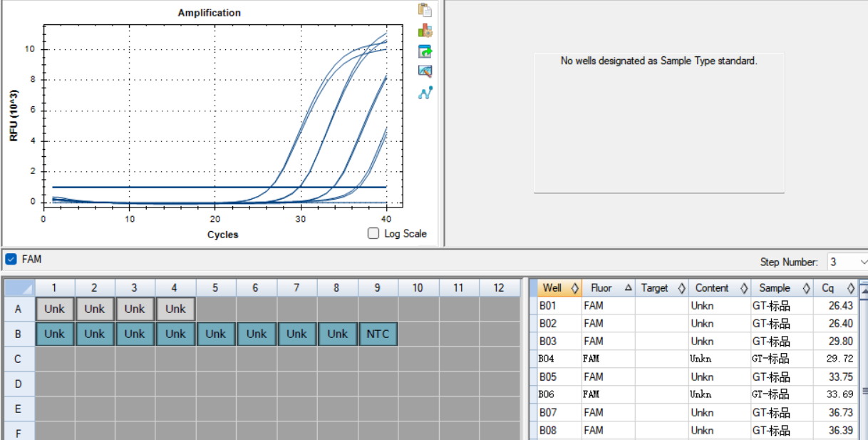This screenshot has width=868, height=440.
Task: Click the Fluor column sort triangle
Action: coord(628,288)
